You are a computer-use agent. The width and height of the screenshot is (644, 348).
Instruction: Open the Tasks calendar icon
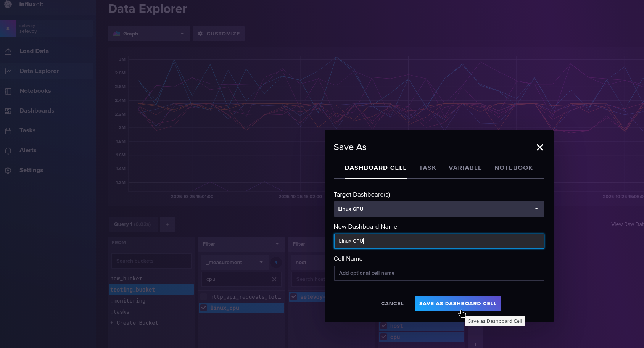pyautogui.click(x=8, y=131)
